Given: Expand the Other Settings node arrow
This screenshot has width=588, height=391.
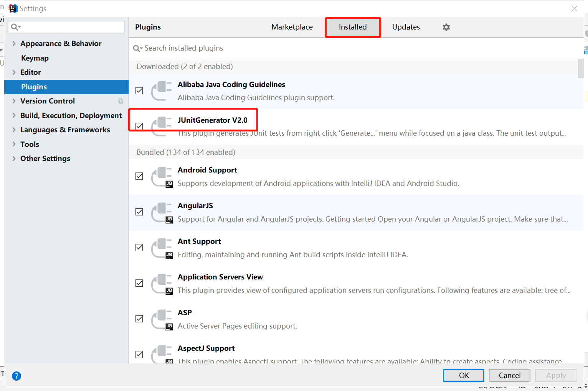Looking at the screenshot, I should coord(14,159).
